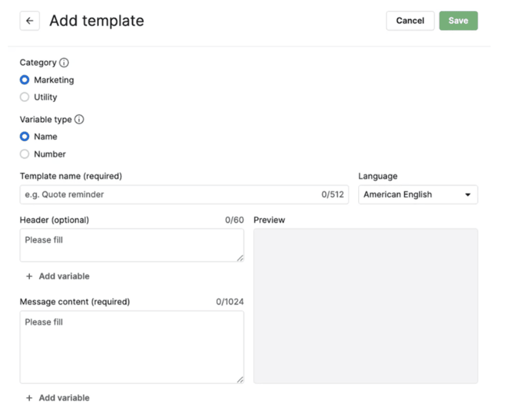Go back using the arrow button

point(30,21)
